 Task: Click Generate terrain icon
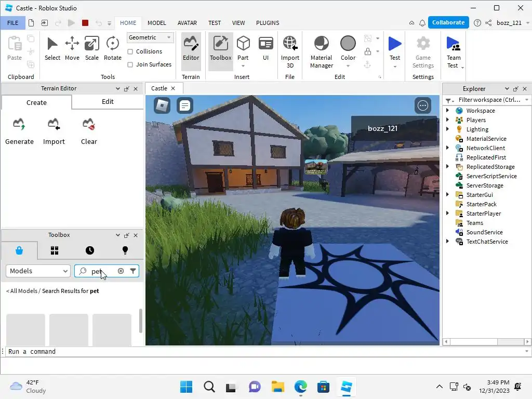(19, 131)
